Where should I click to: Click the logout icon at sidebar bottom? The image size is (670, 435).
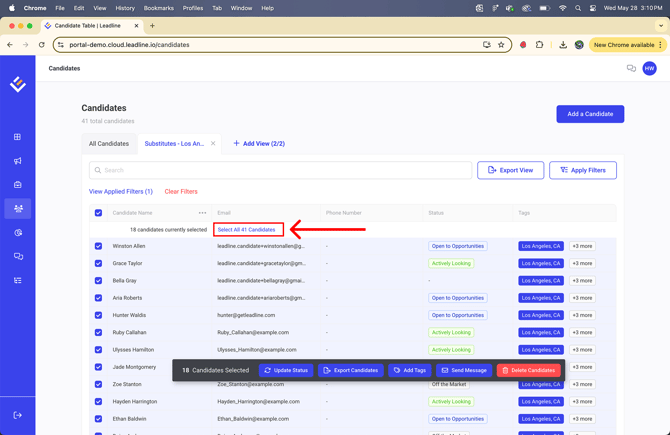pyautogui.click(x=17, y=415)
